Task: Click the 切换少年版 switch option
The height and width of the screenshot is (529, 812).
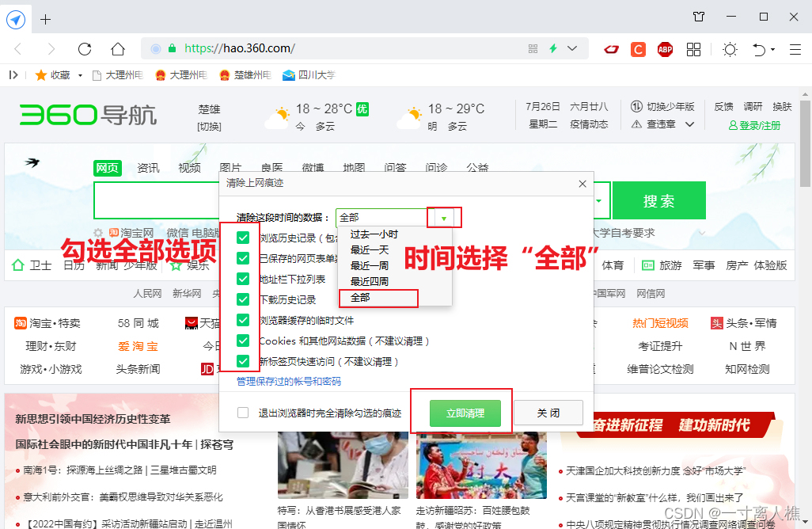Action: [663, 107]
